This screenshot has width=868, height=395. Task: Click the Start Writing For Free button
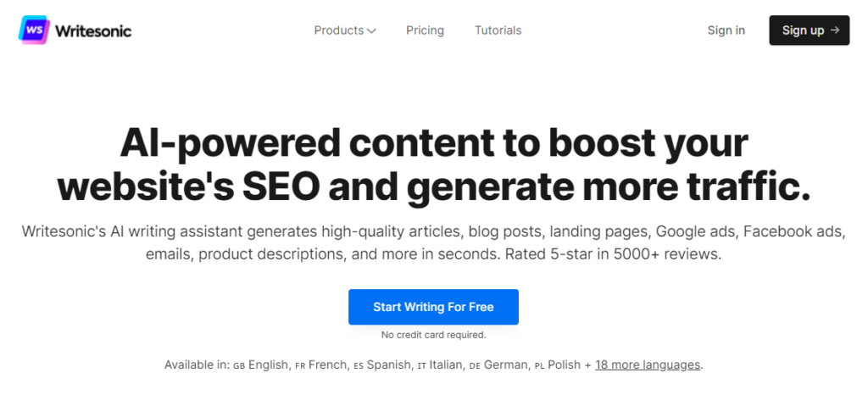[x=433, y=307]
